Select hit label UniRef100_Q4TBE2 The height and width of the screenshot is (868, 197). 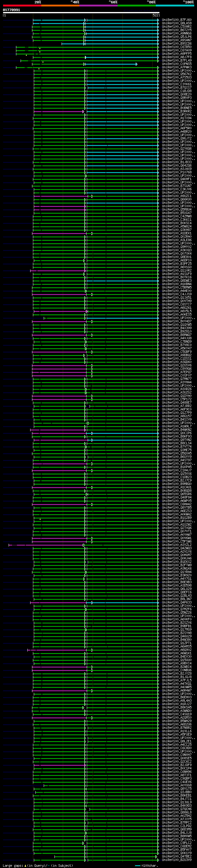click(x=177, y=856)
